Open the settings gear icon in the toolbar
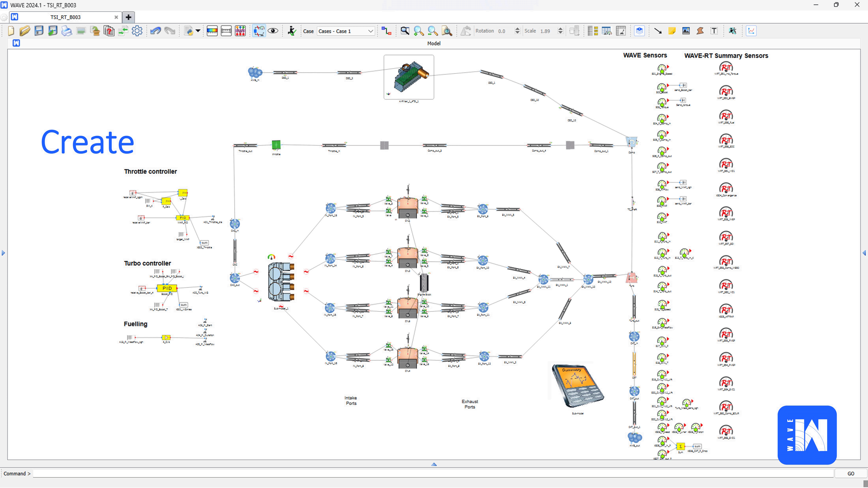Image resolution: width=868 pixels, height=488 pixels. pyautogui.click(x=137, y=31)
